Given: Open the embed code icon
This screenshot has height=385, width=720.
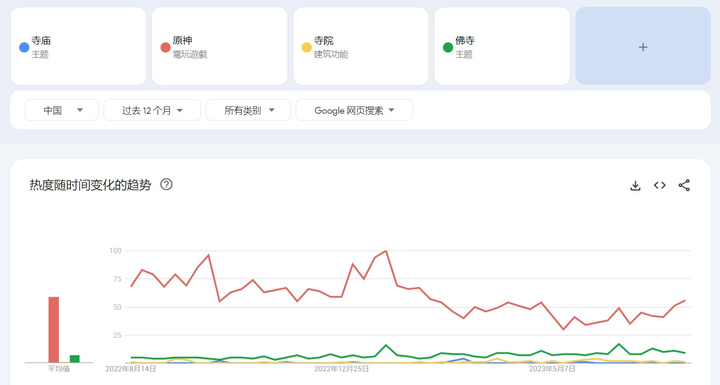Looking at the screenshot, I should [660, 185].
